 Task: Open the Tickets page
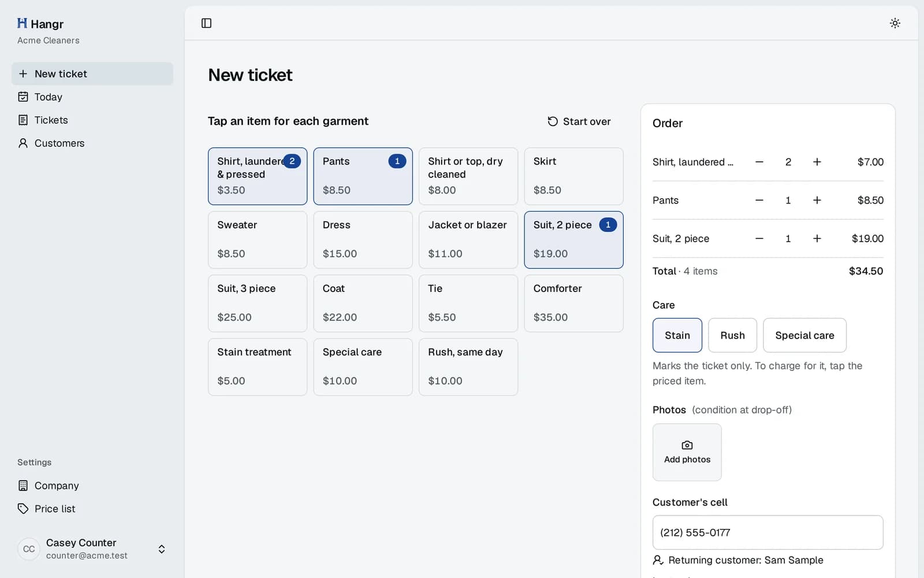(92, 120)
